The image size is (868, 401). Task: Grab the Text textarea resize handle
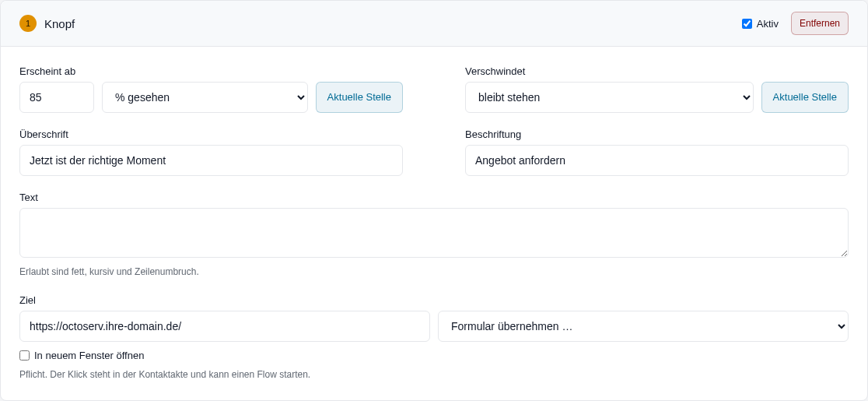click(x=844, y=253)
